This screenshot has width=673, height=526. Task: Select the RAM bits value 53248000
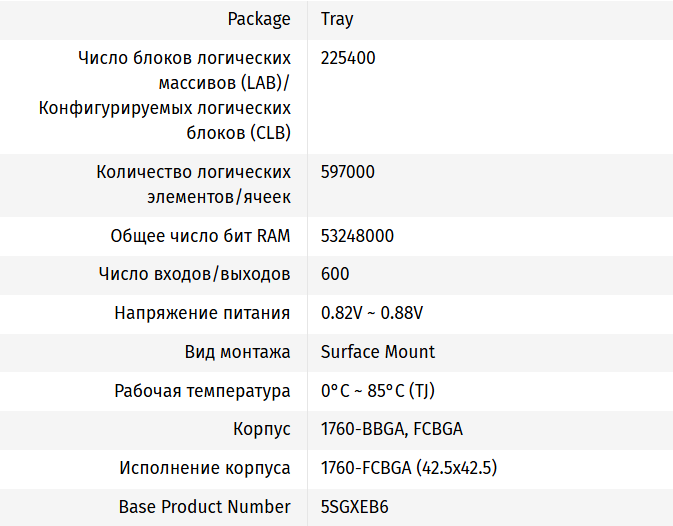click(357, 236)
